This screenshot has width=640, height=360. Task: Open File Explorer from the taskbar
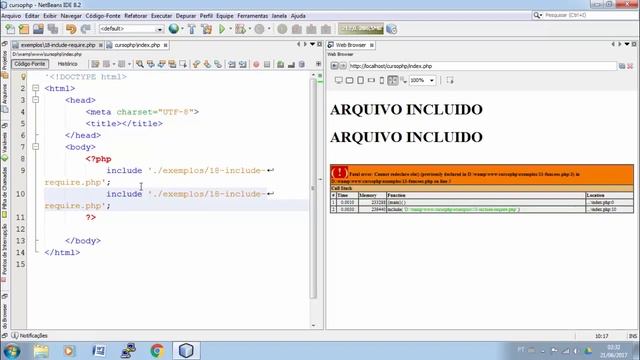tap(41, 351)
